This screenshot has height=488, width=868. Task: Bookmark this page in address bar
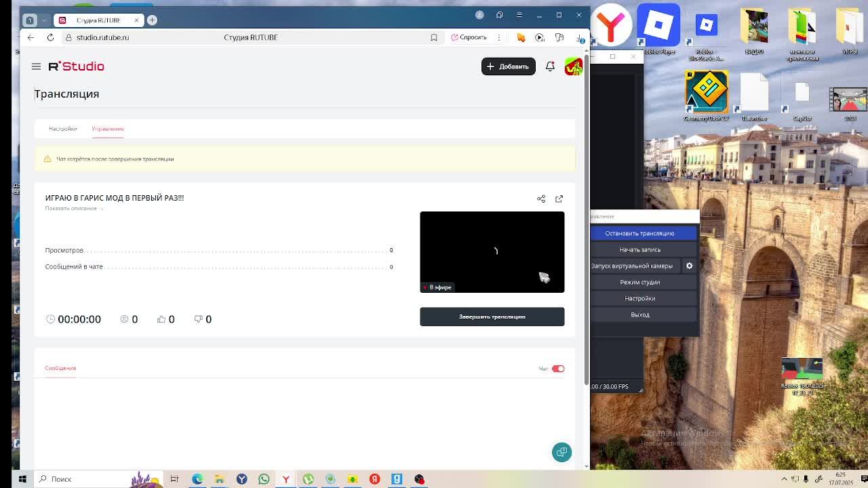434,37
